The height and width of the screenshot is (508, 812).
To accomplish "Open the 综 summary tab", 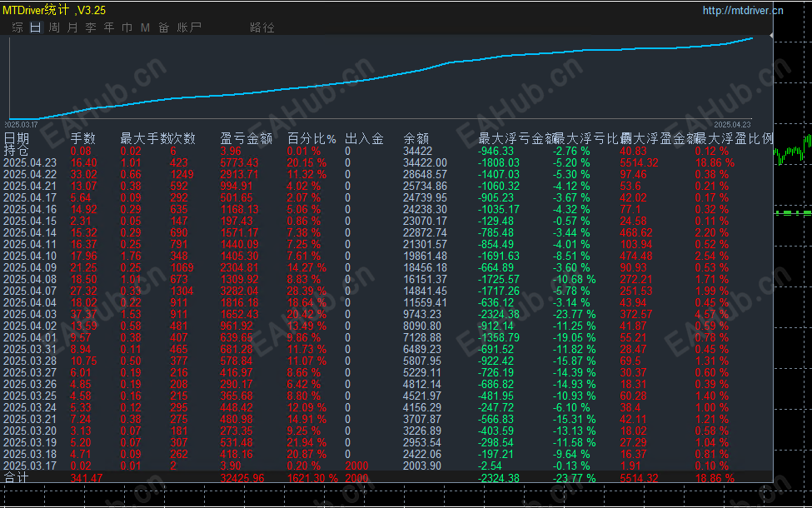I will click(17, 27).
